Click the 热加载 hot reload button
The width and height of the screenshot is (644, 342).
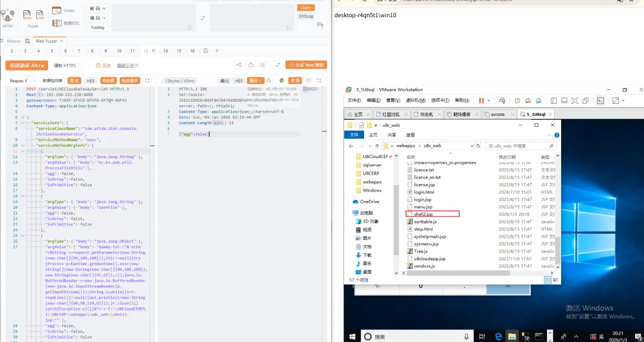108,81
